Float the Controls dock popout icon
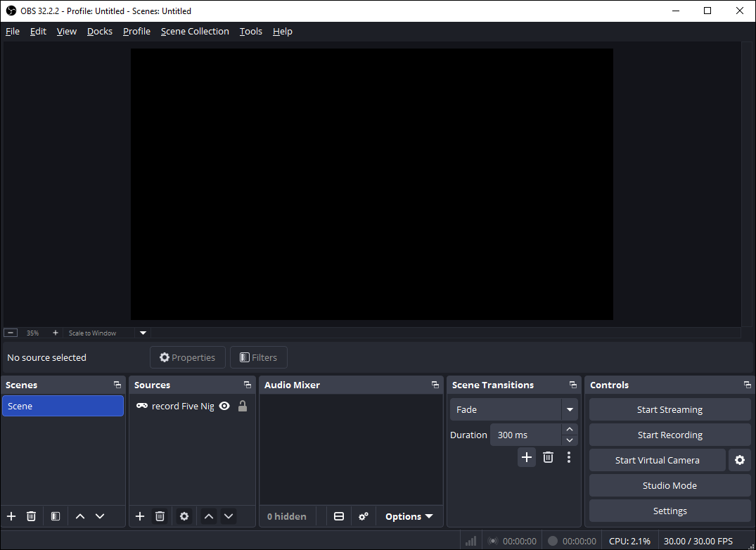Screen dimensions: 756x550 tap(748, 385)
